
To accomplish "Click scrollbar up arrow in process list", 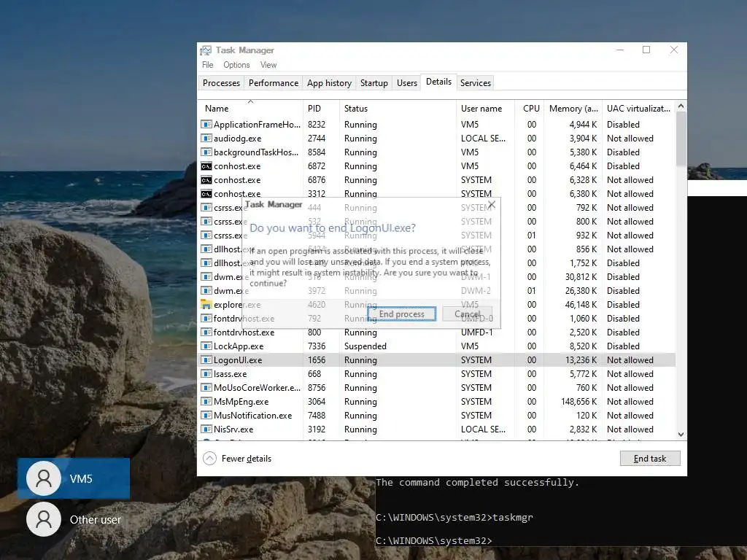I will 681,106.
